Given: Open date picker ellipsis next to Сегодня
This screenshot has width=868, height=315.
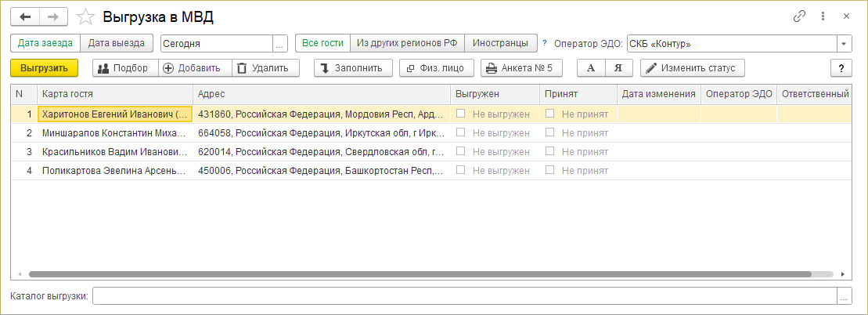Looking at the screenshot, I should coord(280,44).
